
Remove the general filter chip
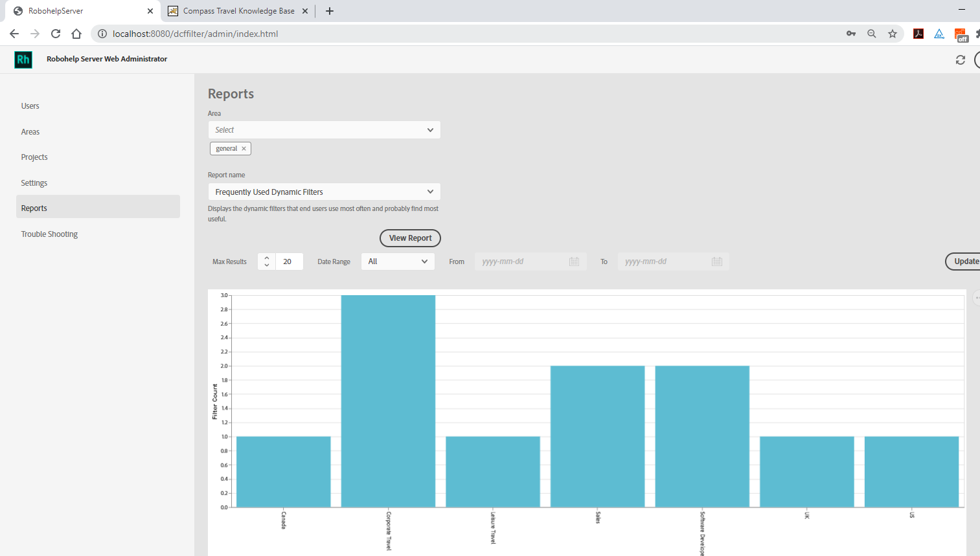[x=244, y=148]
